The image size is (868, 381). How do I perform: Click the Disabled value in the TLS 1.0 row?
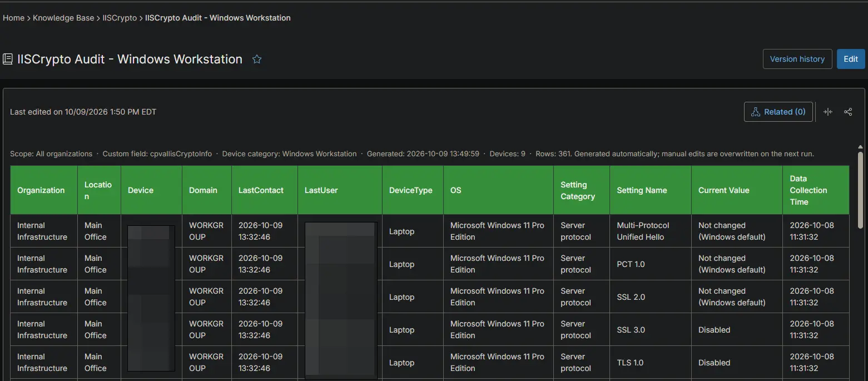(x=714, y=363)
